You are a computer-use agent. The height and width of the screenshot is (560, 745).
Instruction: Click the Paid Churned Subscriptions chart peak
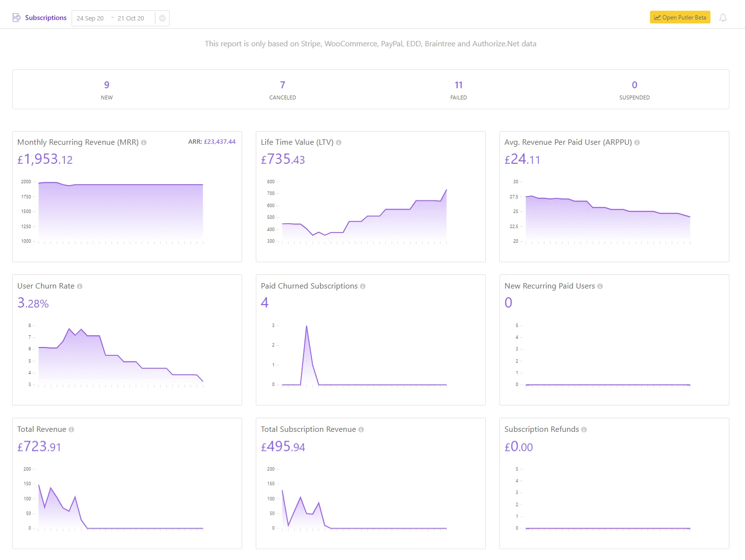point(306,326)
